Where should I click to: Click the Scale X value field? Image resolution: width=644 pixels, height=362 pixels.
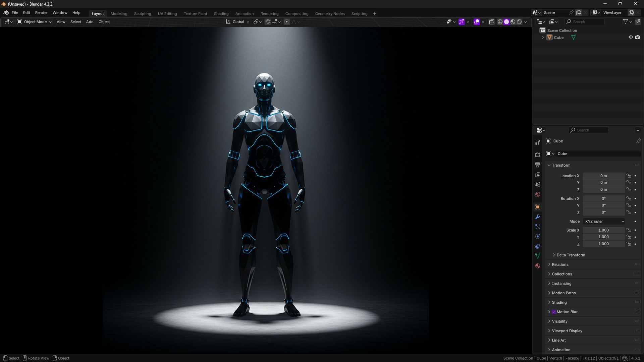pos(603,230)
